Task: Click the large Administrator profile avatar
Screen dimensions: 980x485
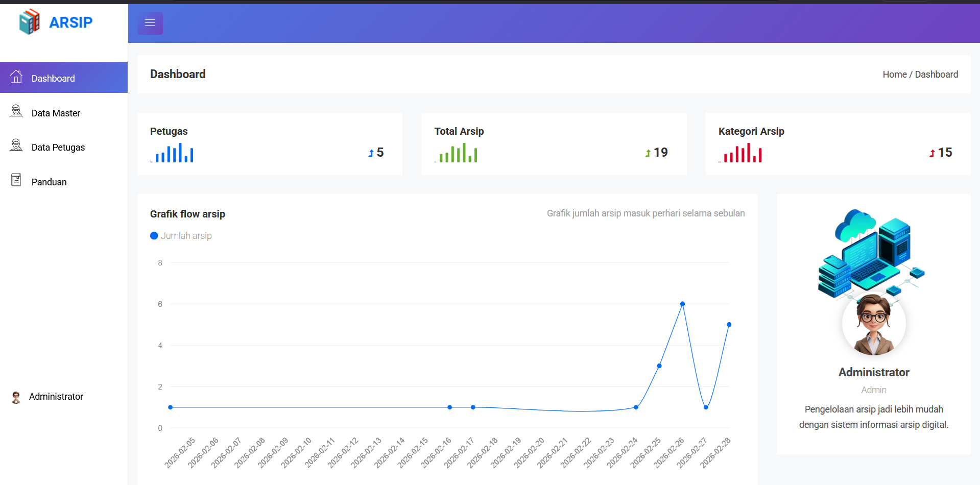Action: click(x=874, y=324)
